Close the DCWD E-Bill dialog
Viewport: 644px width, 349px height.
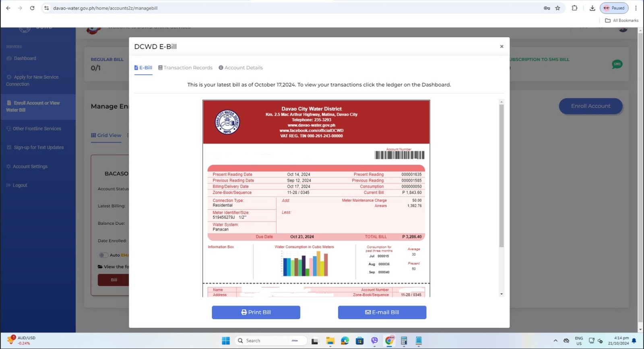pyautogui.click(x=502, y=46)
